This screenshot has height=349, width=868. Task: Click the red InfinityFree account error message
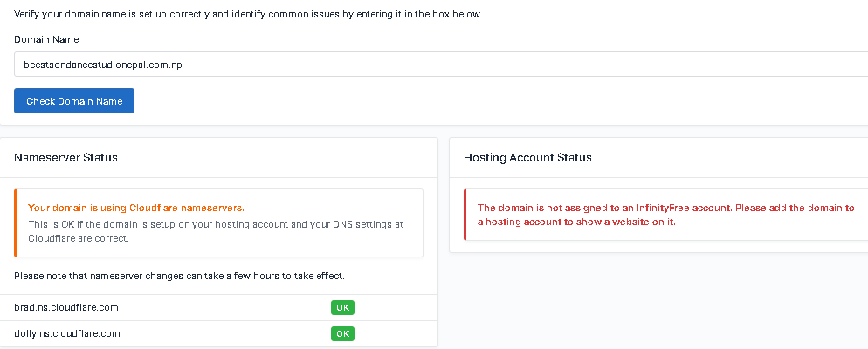(665, 208)
